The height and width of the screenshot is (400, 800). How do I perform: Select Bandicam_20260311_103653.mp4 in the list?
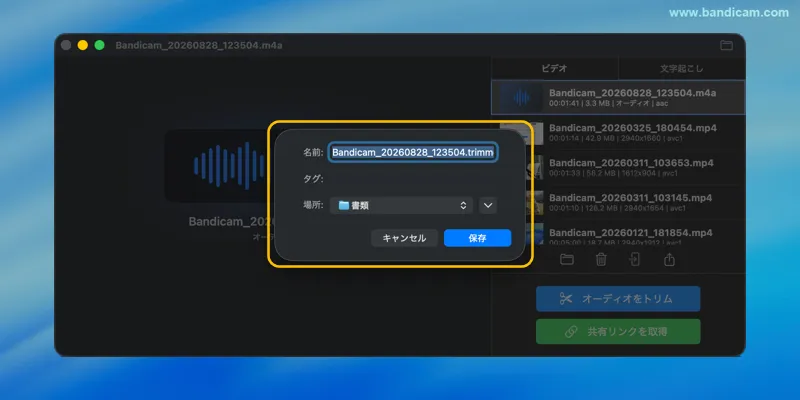618,167
